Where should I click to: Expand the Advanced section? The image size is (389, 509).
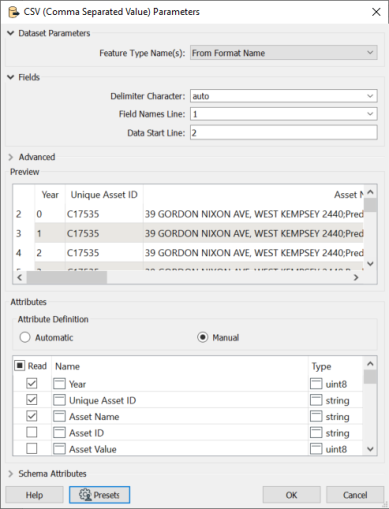coord(11,157)
